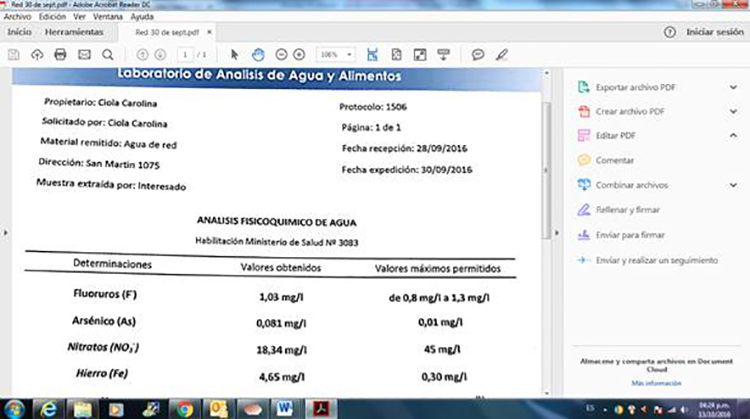Expand the left navigation pane arrow
This screenshot has width=750, height=419.
click(x=5, y=233)
